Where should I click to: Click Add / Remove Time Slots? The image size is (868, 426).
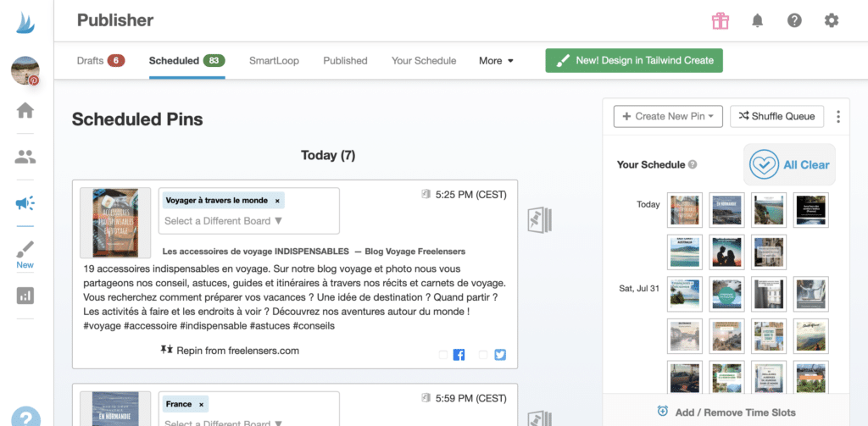coord(735,412)
